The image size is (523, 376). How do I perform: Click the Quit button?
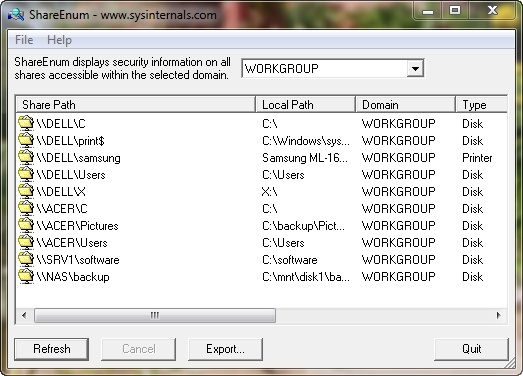click(471, 349)
